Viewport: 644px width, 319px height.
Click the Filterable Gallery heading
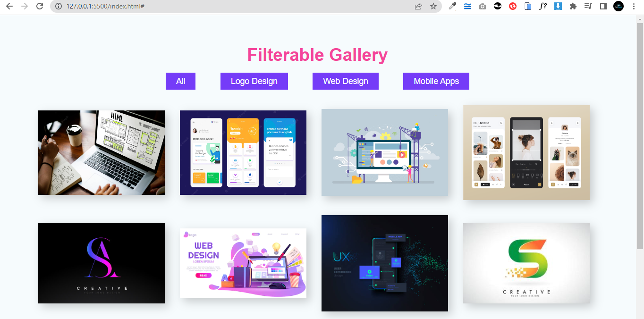317,55
